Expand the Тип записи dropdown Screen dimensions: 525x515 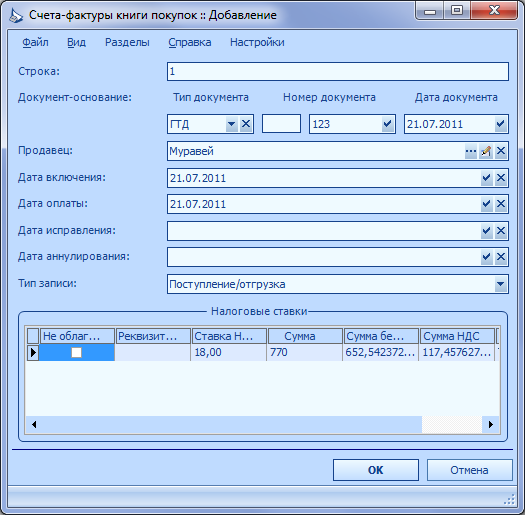coord(501,284)
